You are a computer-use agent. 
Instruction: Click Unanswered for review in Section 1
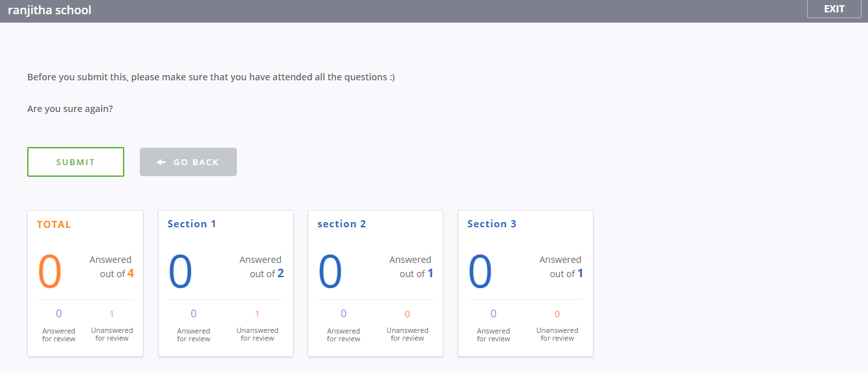coord(258,334)
